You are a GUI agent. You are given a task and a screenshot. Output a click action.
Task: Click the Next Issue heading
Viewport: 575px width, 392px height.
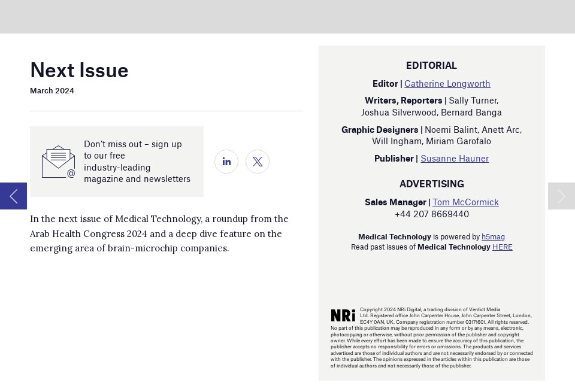click(79, 71)
